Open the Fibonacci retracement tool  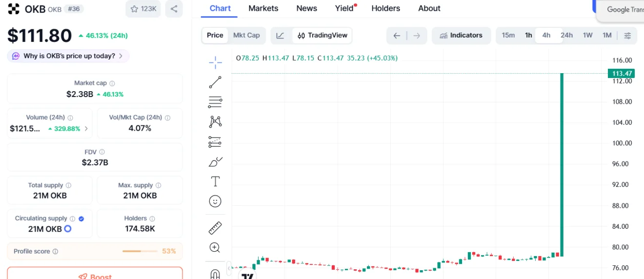(215, 102)
